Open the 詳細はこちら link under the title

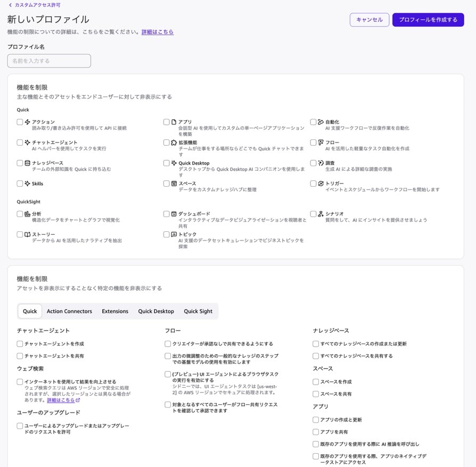coord(158,32)
